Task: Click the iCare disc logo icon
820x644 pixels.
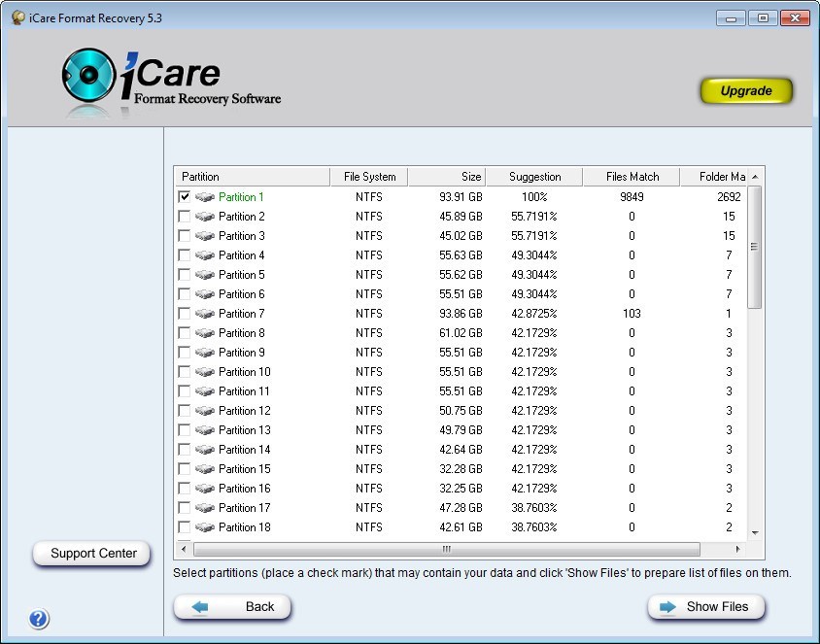Action: click(87, 75)
